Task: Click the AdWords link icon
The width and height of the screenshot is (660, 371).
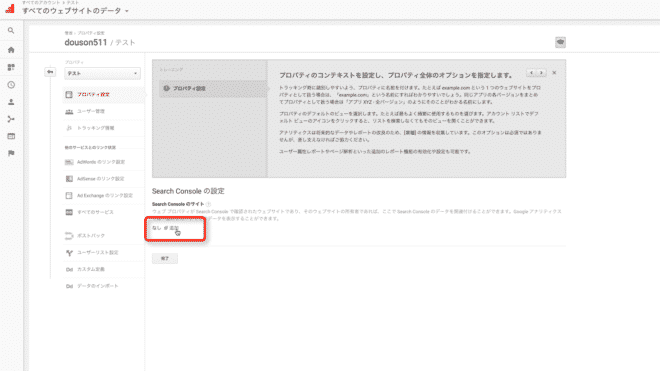Action: [69, 162]
